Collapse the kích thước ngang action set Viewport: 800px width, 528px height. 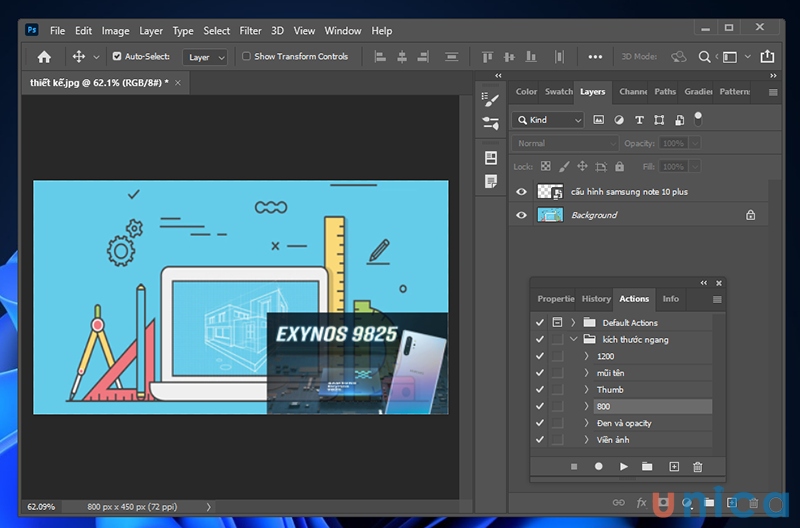click(573, 340)
